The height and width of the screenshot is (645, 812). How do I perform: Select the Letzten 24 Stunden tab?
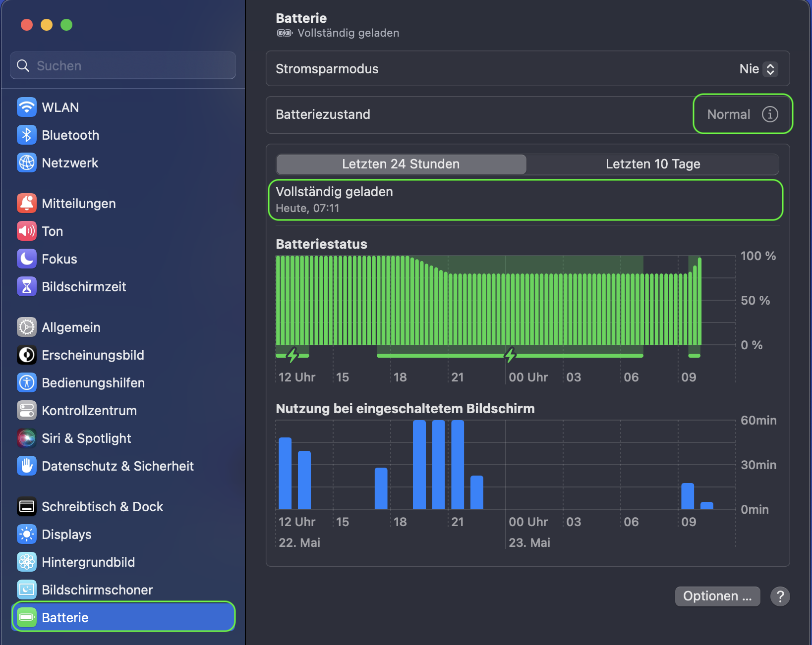tap(401, 164)
